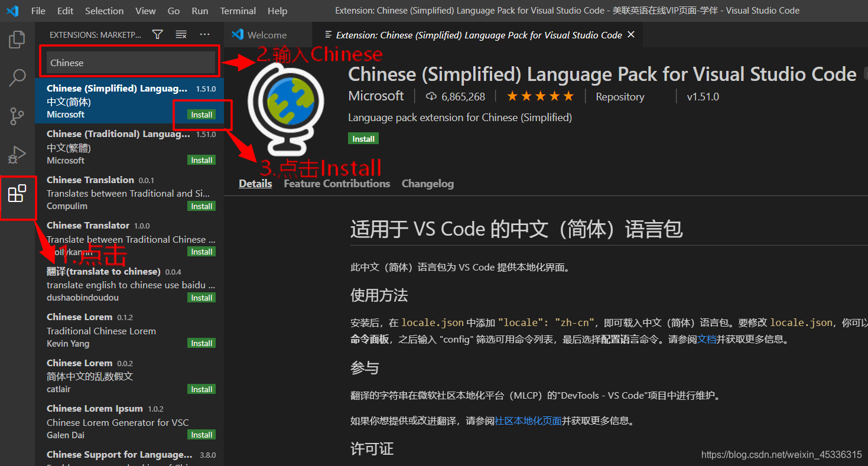Click the 许可证 heading
This screenshot has height=466, width=868.
(372, 449)
